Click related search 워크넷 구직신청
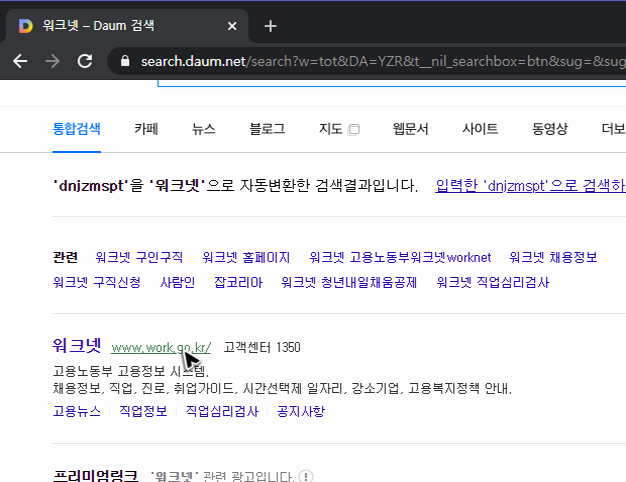 coord(97,282)
